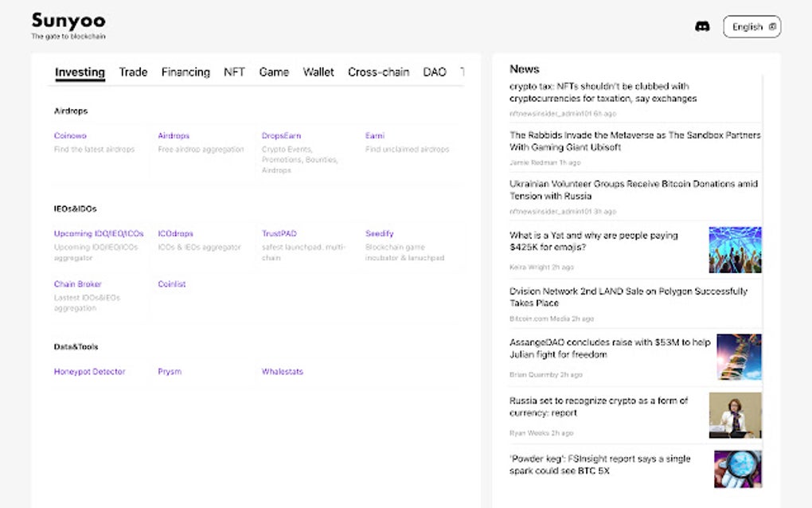This screenshot has width=812, height=508.
Task: Select the Game tab
Action: [274, 72]
